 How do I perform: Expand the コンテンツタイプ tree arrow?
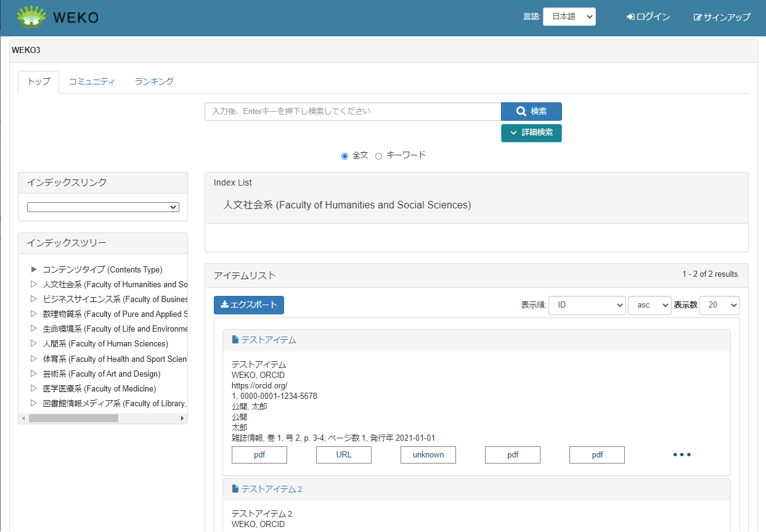point(34,269)
